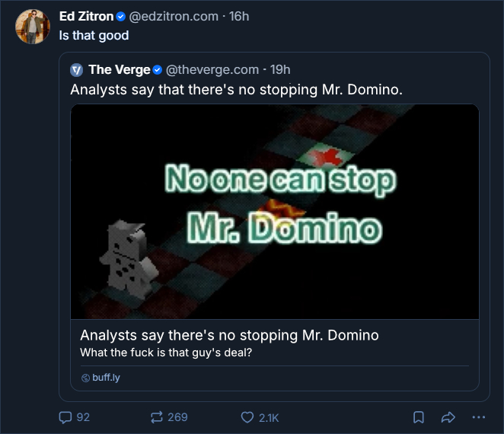504x434 pixels.
Task: Open the three-dot more options menu
Action: tap(478, 417)
